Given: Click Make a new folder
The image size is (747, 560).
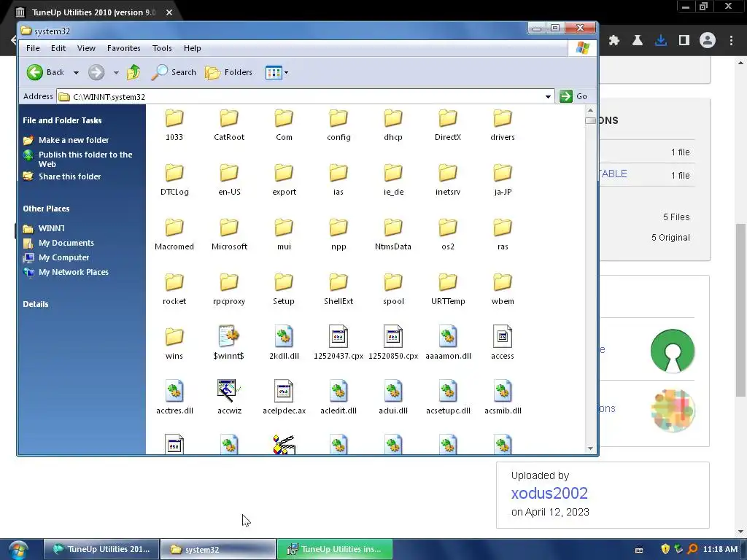Looking at the screenshot, I should [74, 140].
